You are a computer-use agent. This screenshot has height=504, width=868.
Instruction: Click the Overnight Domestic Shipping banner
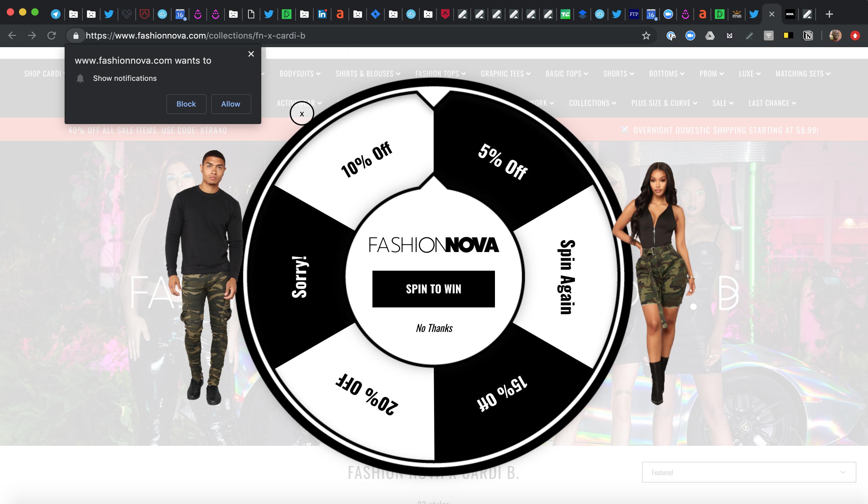click(x=720, y=130)
